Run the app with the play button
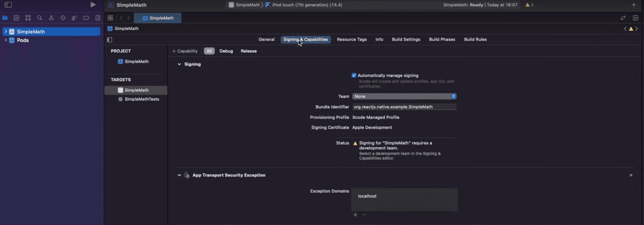 click(x=93, y=5)
